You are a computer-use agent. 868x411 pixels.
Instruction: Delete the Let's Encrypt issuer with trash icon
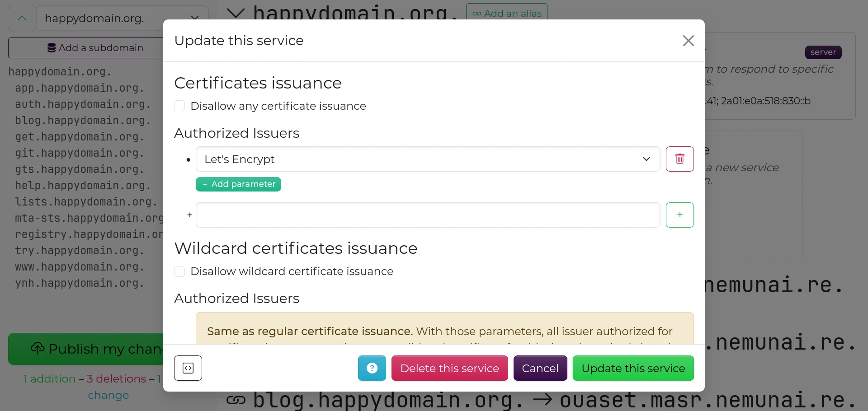[679, 159]
